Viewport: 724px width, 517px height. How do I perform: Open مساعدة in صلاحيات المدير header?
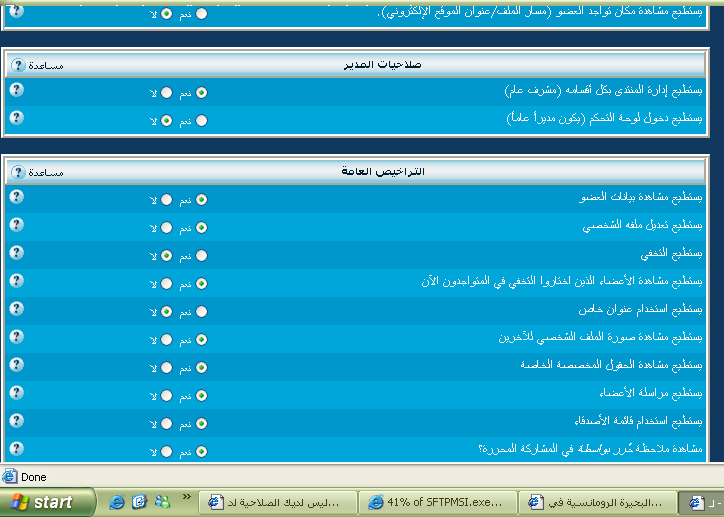(19, 65)
